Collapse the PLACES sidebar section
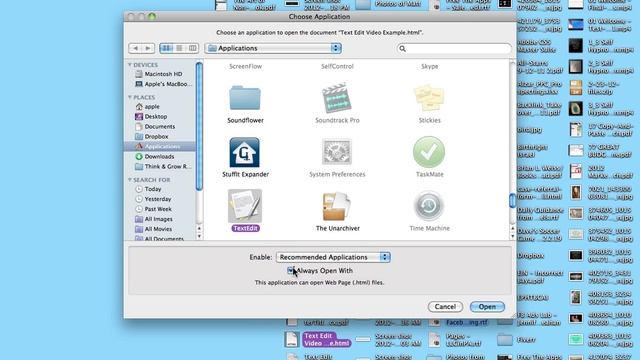Screen dimensions: 640x360 [130, 97]
